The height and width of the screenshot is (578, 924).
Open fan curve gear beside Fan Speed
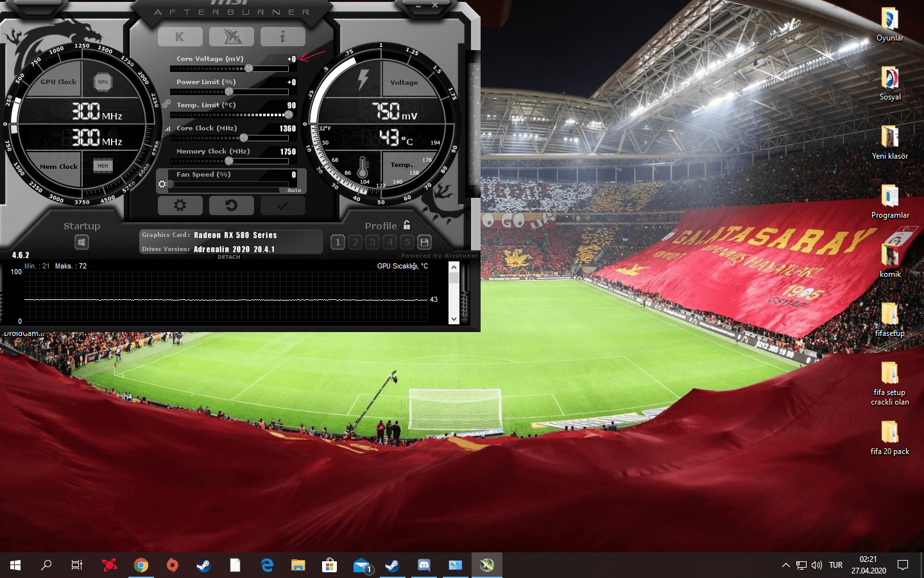(162, 184)
